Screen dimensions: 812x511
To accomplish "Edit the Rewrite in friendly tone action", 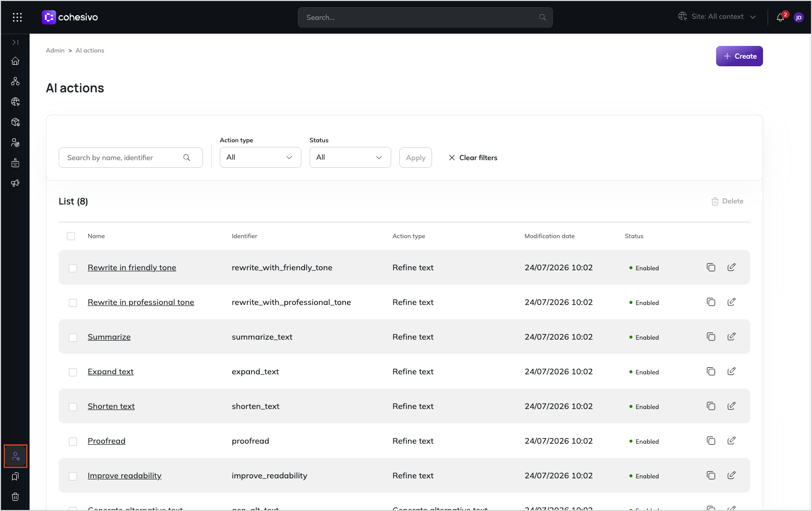I will [x=731, y=267].
